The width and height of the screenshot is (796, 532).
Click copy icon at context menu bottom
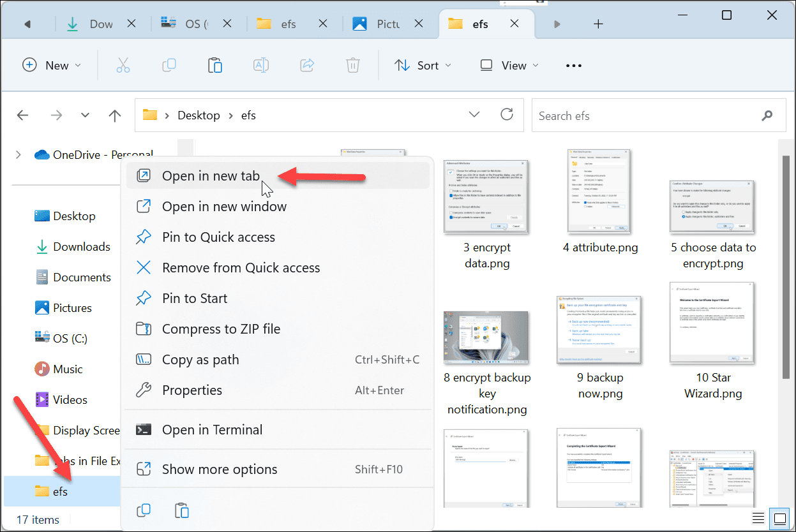[144, 510]
